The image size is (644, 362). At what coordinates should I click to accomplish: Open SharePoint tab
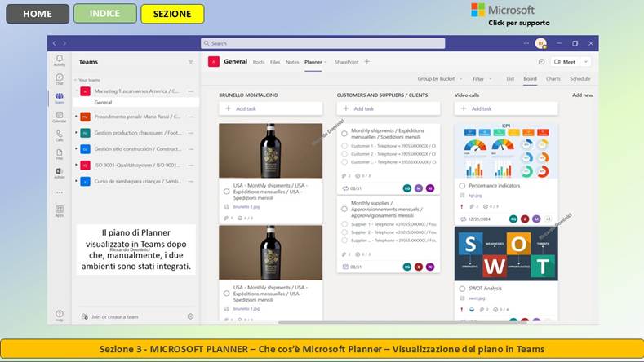tap(346, 62)
